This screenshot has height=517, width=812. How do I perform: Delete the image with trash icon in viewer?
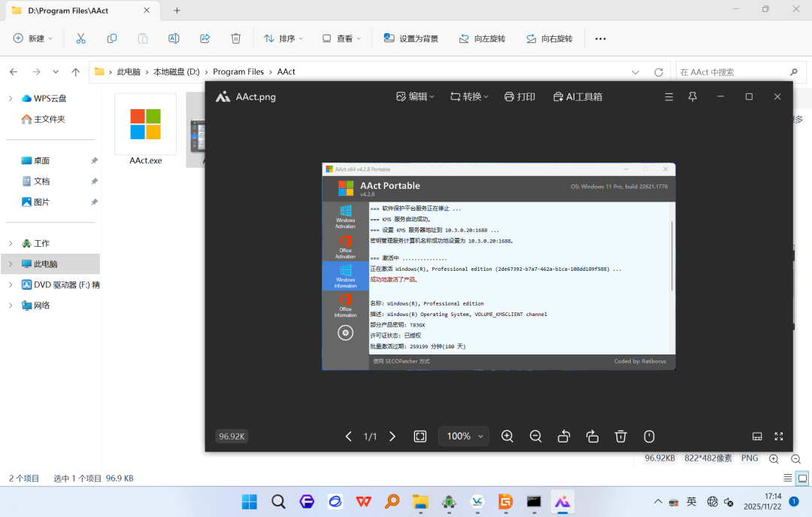coord(620,436)
